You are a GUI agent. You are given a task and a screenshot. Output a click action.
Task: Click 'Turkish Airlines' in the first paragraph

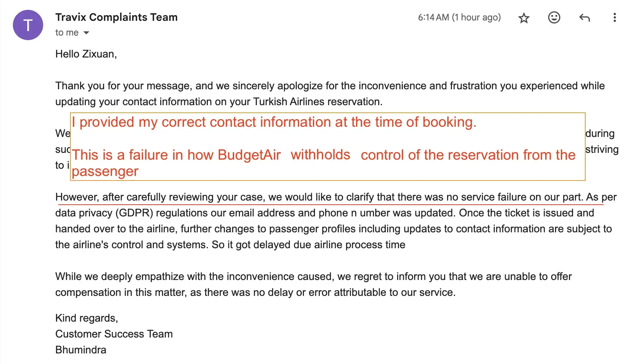click(289, 102)
